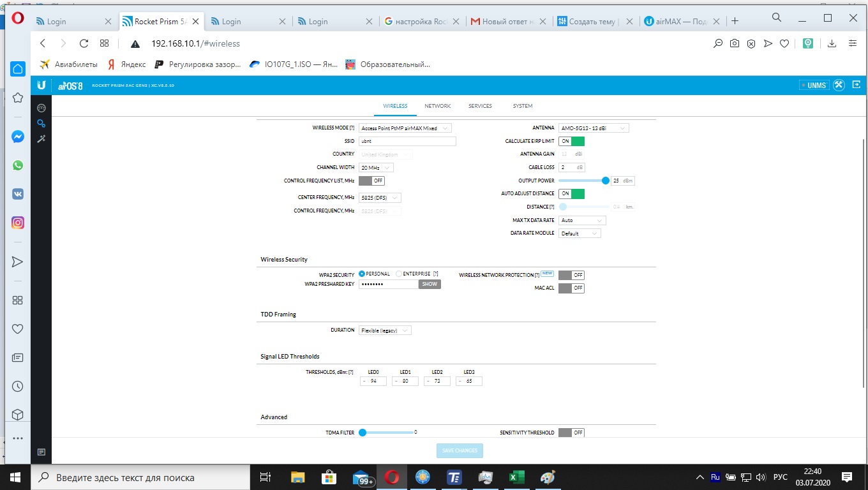Switch to the Services tab
The height and width of the screenshot is (490, 868).
pos(480,106)
